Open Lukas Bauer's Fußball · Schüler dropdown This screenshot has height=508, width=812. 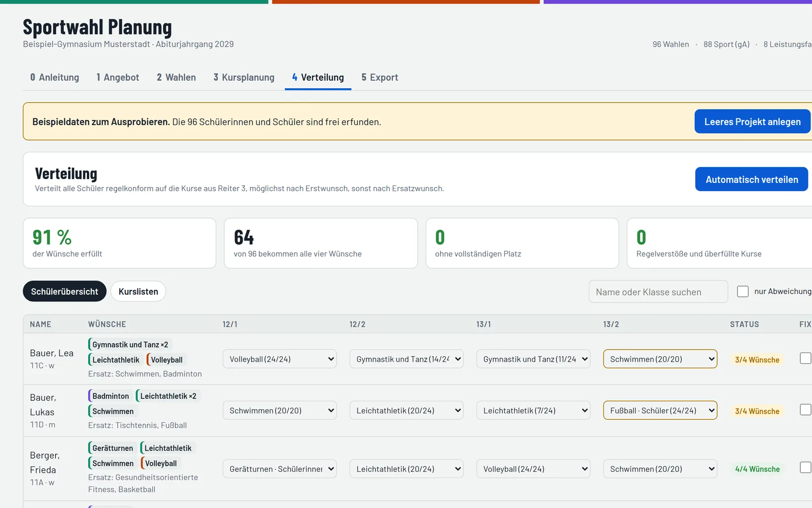(660, 410)
